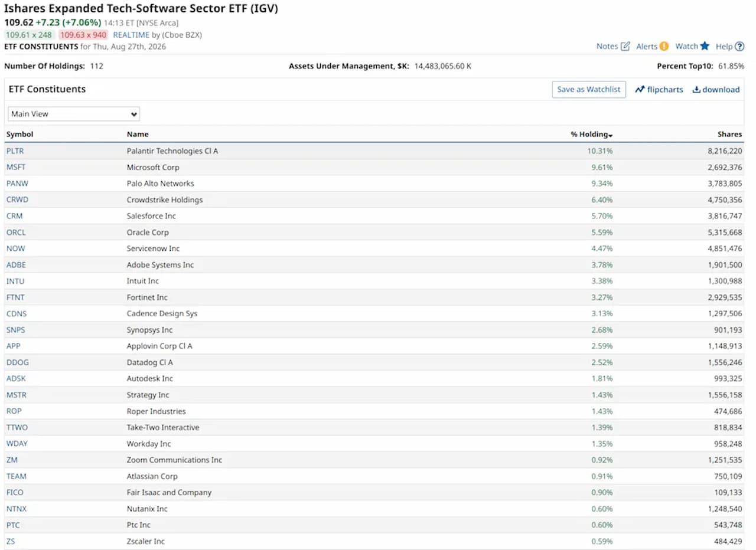Screen dimensions: 756x550
Task: Open the INTU symbol link
Action: pos(15,281)
